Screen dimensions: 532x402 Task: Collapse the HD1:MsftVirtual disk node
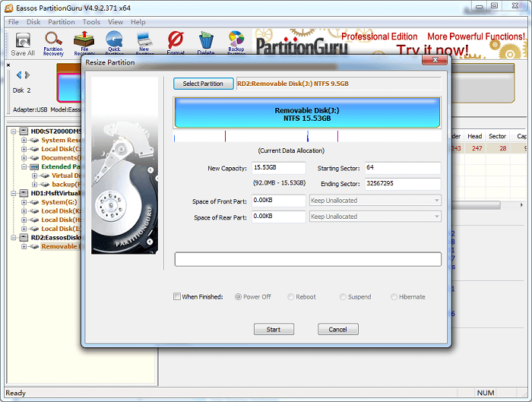pyautogui.click(x=14, y=193)
